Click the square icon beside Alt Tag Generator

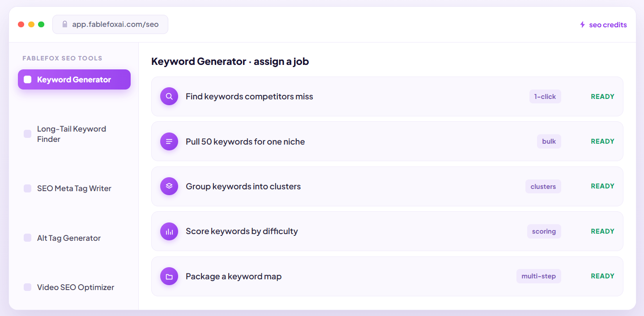coord(28,238)
